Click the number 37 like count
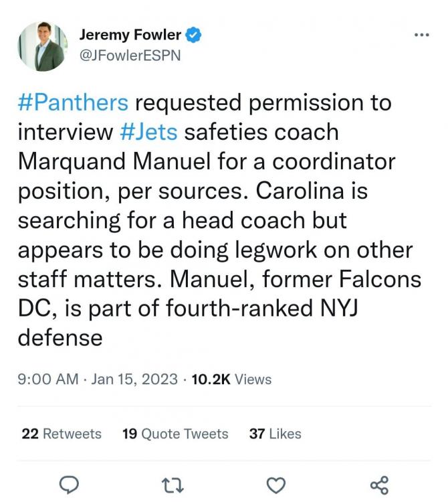This screenshot has width=448, height=502. [257, 434]
